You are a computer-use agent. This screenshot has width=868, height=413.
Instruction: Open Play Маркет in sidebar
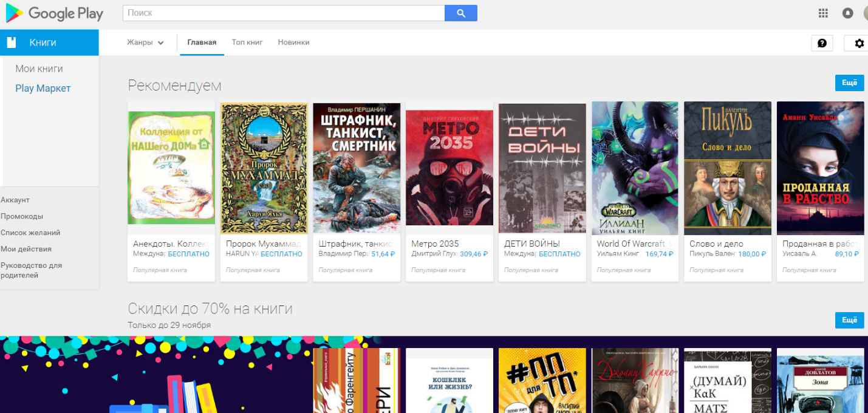(x=43, y=88)
